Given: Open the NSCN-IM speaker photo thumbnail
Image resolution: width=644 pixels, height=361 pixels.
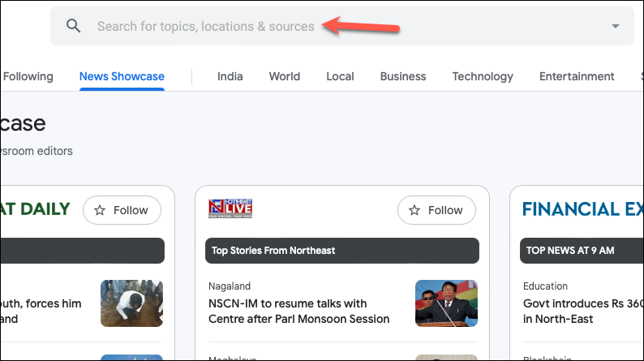Looking at the screenshot, I should [446, 303].
